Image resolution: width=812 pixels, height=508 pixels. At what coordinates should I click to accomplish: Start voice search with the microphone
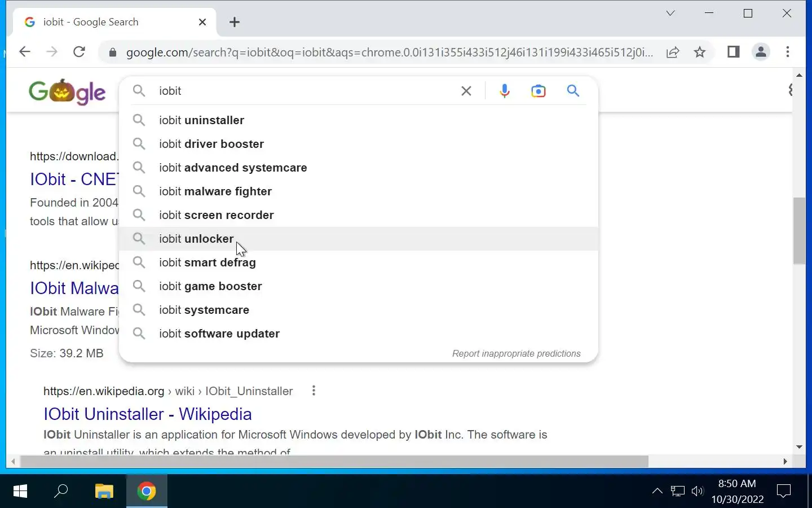[x=505, y=91]
